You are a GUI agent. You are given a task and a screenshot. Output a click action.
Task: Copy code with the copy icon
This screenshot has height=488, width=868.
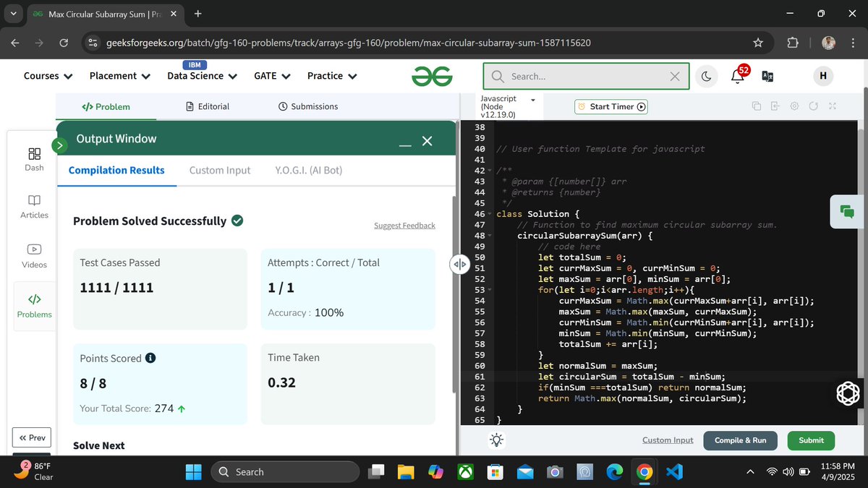(756, 106)
